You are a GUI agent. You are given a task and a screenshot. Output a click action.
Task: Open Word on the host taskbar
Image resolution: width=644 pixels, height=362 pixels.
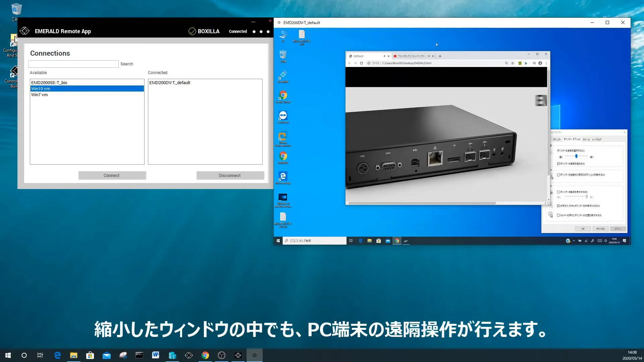click(x=156, y=355)
